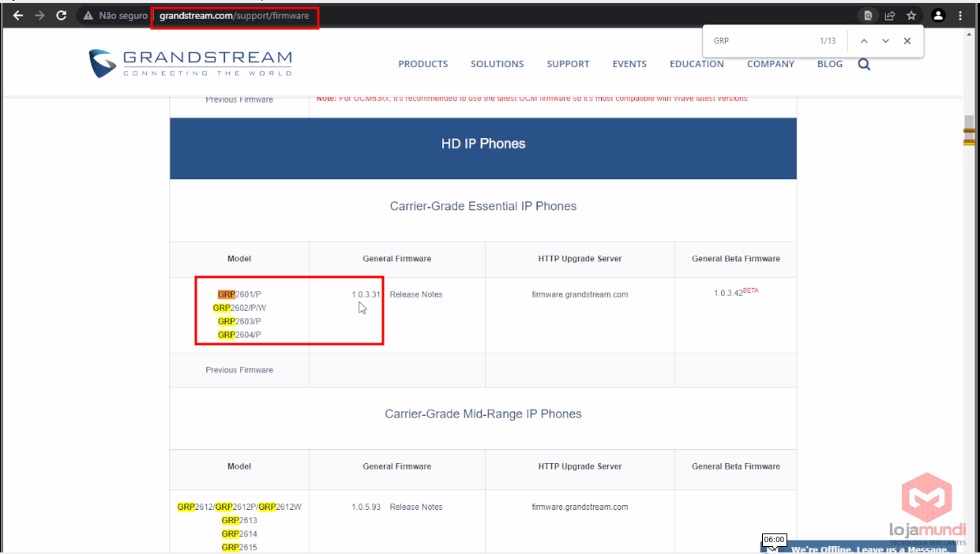Select the GRP2604/P model text
This screenshot has width=980, height=554.
(x=239, y=335)
